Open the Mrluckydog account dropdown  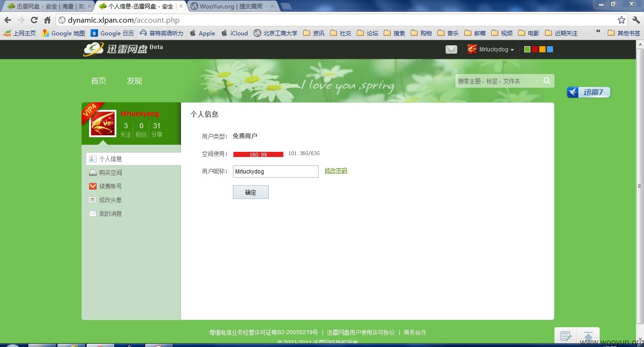point(496,50)
